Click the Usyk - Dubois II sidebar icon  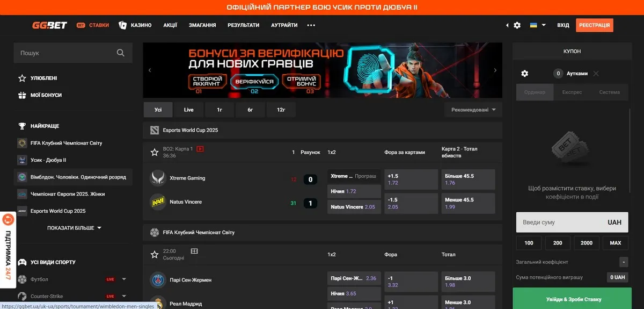click(22, 160)
